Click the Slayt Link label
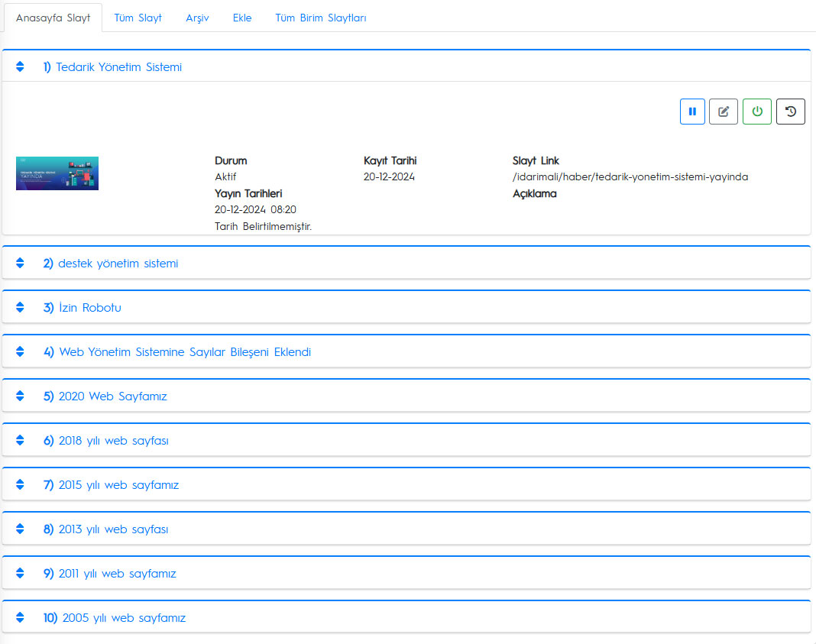 [536, 160]
